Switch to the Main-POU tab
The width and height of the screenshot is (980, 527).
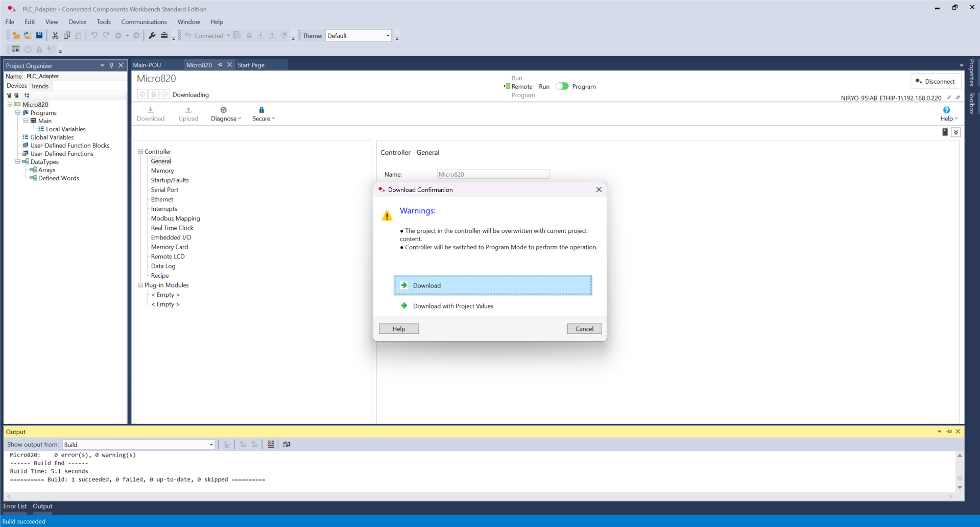click(147, 65)
